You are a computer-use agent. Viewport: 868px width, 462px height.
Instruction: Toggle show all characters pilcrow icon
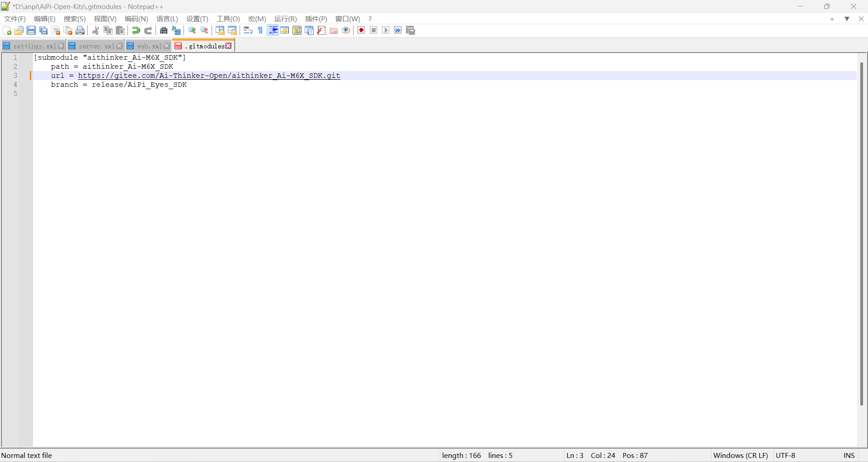pos(260,30)
